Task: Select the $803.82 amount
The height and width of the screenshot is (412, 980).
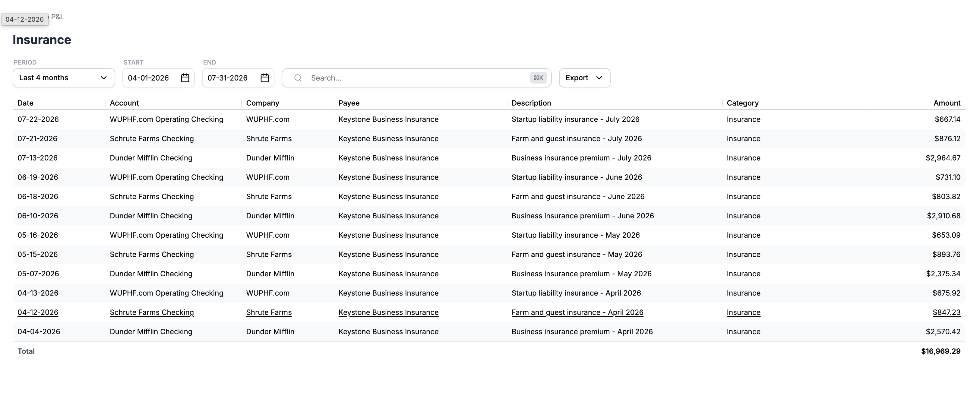Action: pos(946,197)
